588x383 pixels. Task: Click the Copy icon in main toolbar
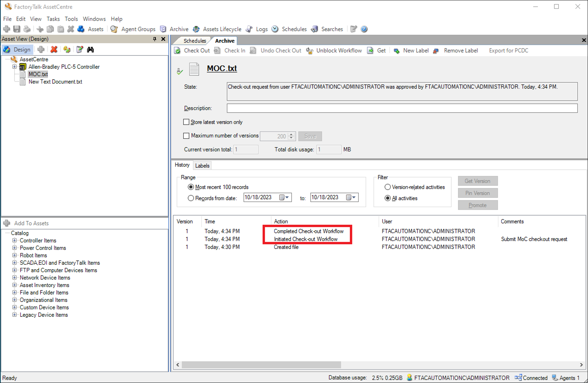coord(50,29)
